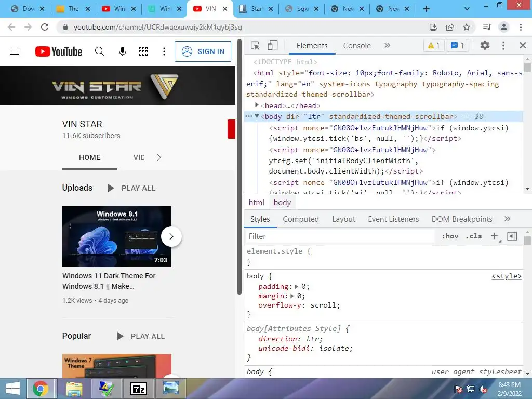Expand the margin shorthand triangle

292,296
